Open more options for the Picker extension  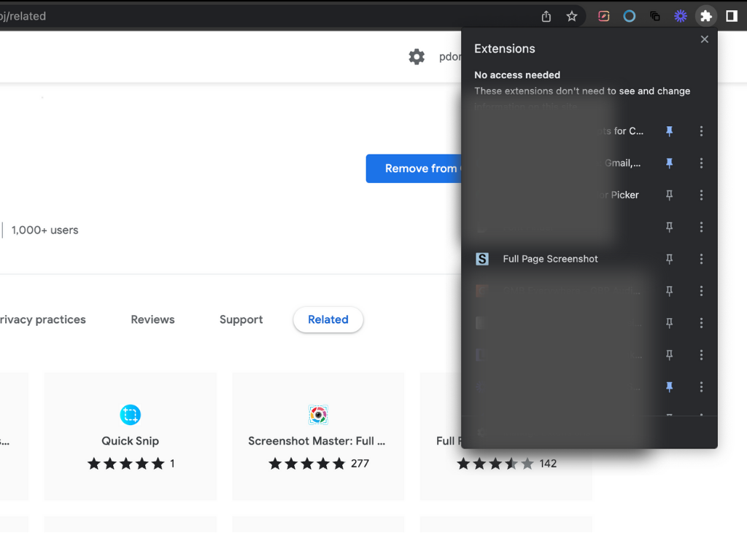pyautogui.click(x=701, y=195)
